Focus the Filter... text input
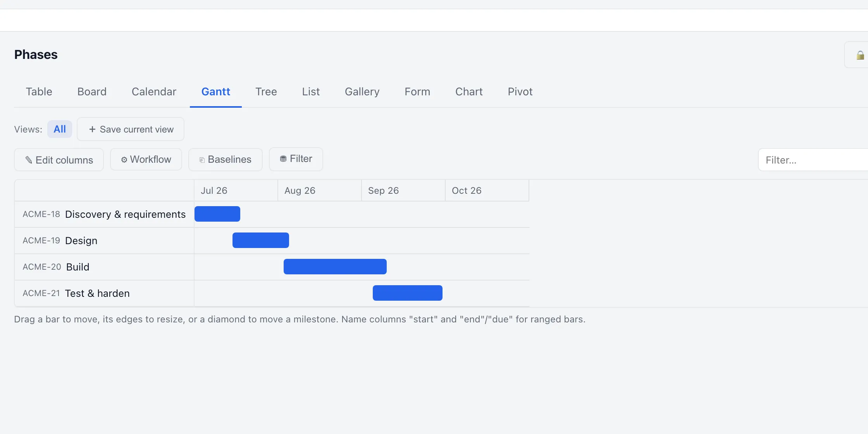Viewport: 868px width, 434px height. (813, 160)
